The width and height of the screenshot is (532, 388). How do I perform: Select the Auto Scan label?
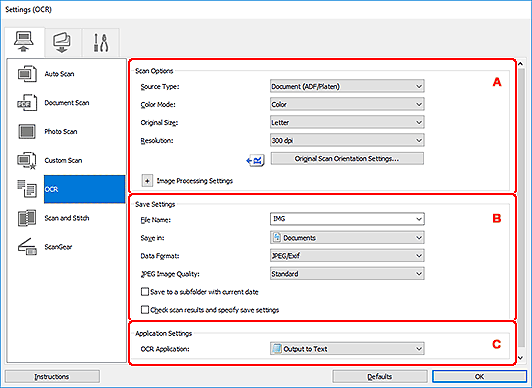coord(59,74)
